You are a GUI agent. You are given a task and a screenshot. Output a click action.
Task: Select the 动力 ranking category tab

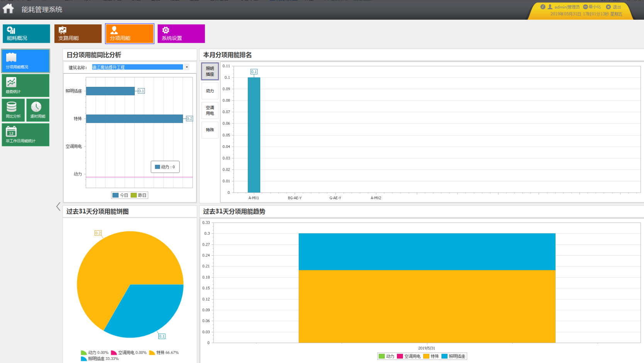pos(210,91)
